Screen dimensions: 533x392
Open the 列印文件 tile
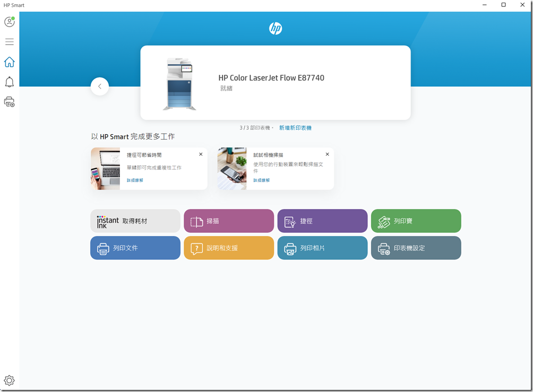pyautogui.click(x=135, y=248)
